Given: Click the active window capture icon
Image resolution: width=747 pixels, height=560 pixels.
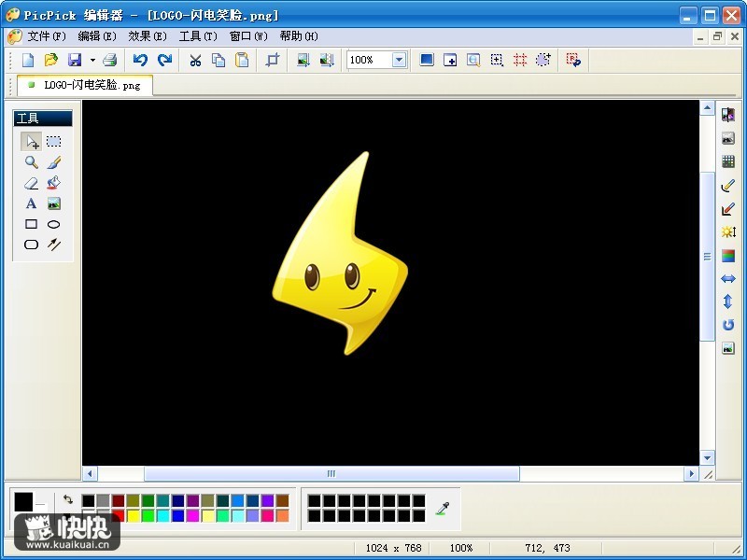Looking at the screenshot, I should pos(450,60).
